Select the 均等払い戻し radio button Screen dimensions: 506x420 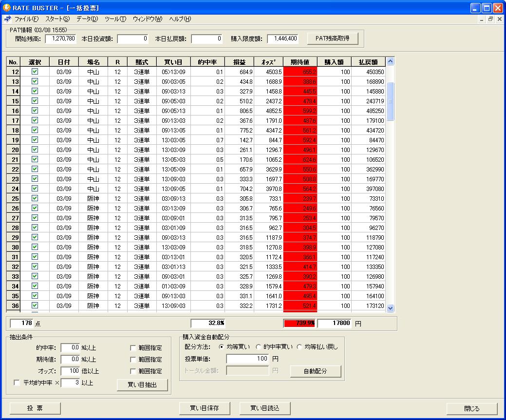[299, 347]
